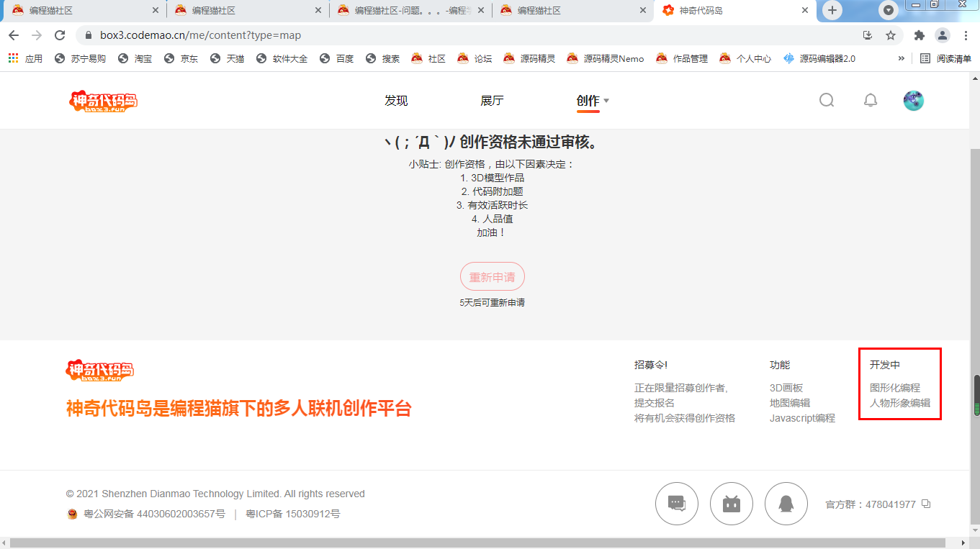
Task: Click the 重新申请 button
Action: tap(493, 277)
